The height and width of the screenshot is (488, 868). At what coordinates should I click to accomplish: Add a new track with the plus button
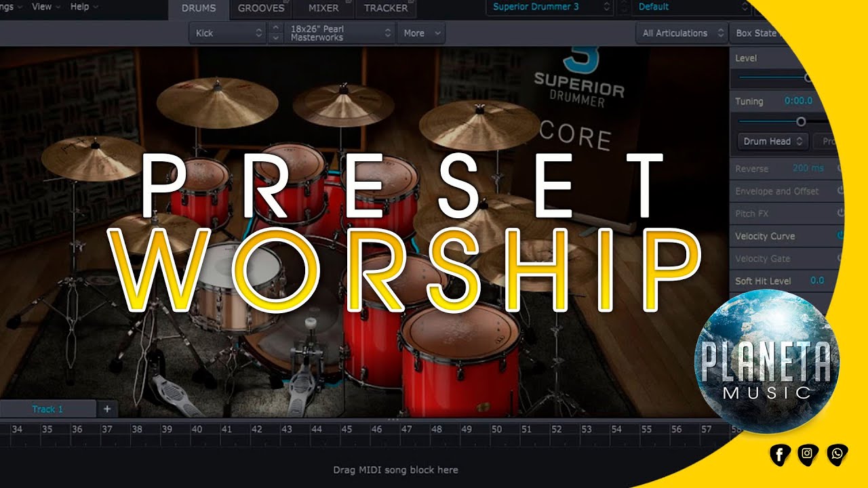(x=107, y=409)
